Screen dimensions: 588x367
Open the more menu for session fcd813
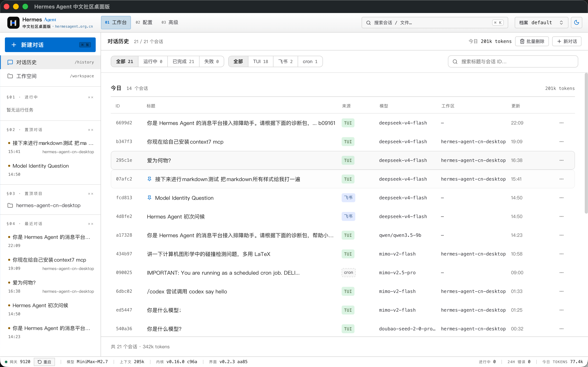[x=561, y=198]
